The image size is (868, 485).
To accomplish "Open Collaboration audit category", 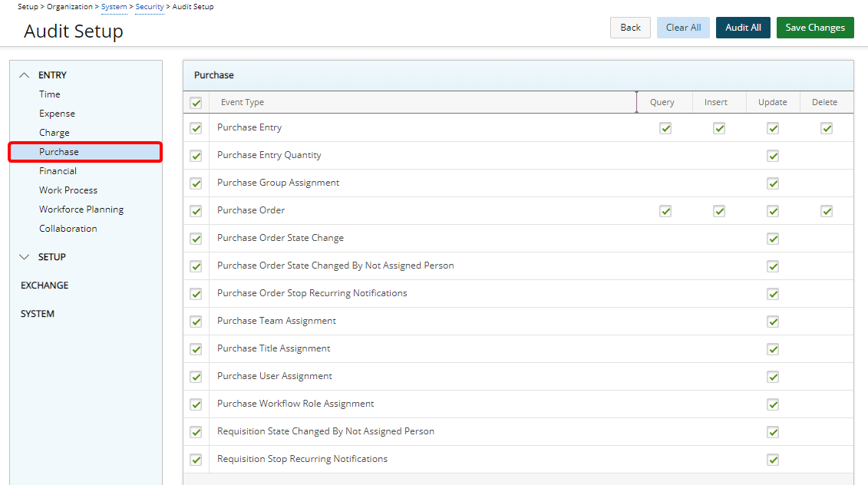I will [x=68, y=229].
